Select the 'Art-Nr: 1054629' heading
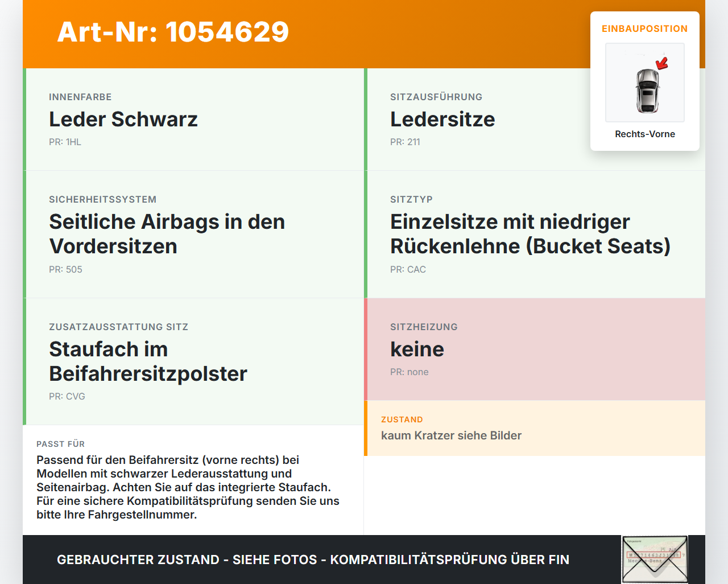The width and height of the screenshot is (728, 584). click(173, 32)
